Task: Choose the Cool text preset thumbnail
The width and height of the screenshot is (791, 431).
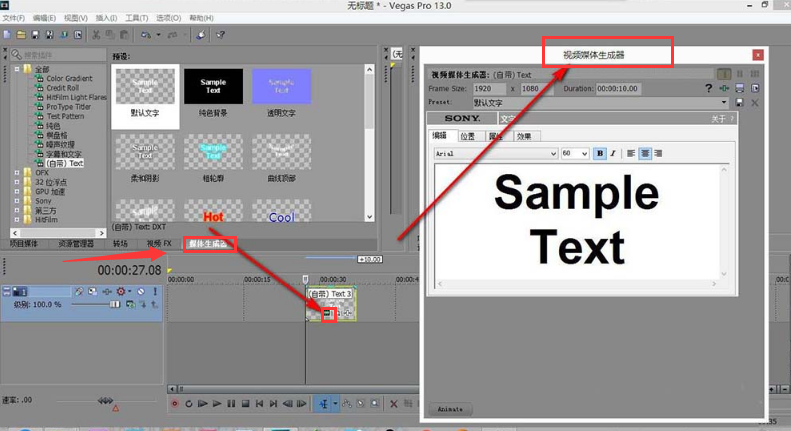Action: point(281,211)
